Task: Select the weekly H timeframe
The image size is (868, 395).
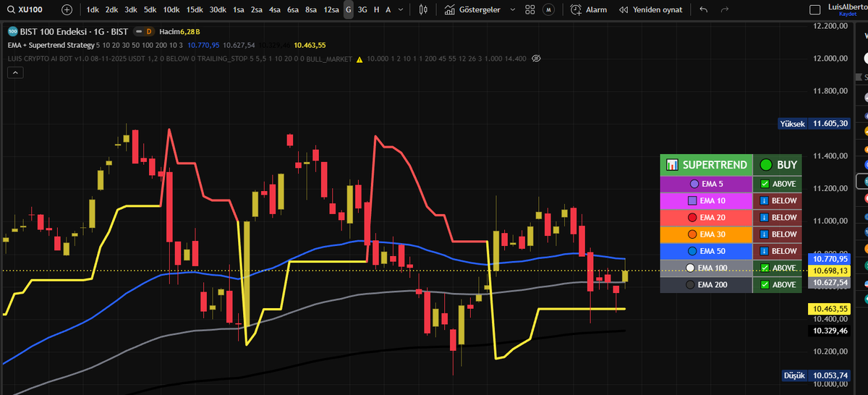Action: (376, 10)
